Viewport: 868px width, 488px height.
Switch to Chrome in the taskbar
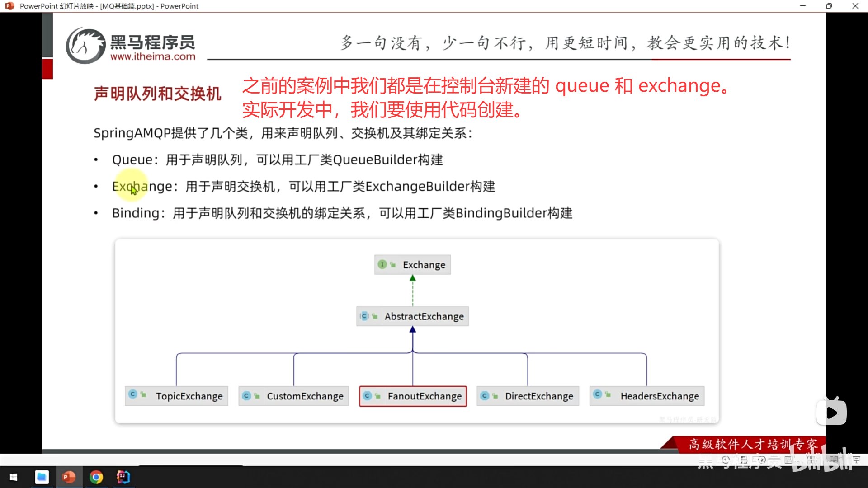96,477
